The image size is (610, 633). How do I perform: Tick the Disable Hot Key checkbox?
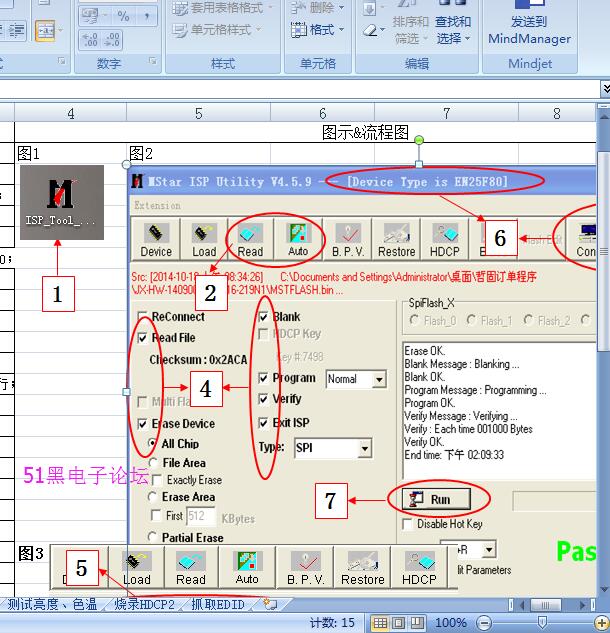pos(408,524)
